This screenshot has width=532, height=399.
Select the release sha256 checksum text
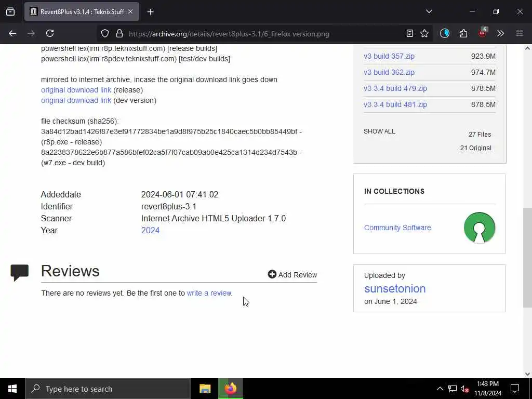(169, 131)
